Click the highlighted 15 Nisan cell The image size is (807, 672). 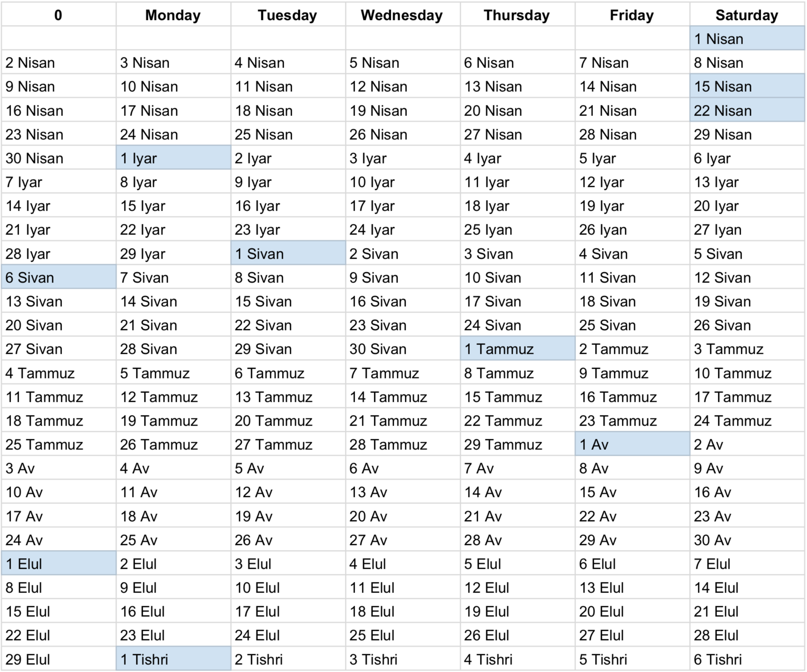747,87
